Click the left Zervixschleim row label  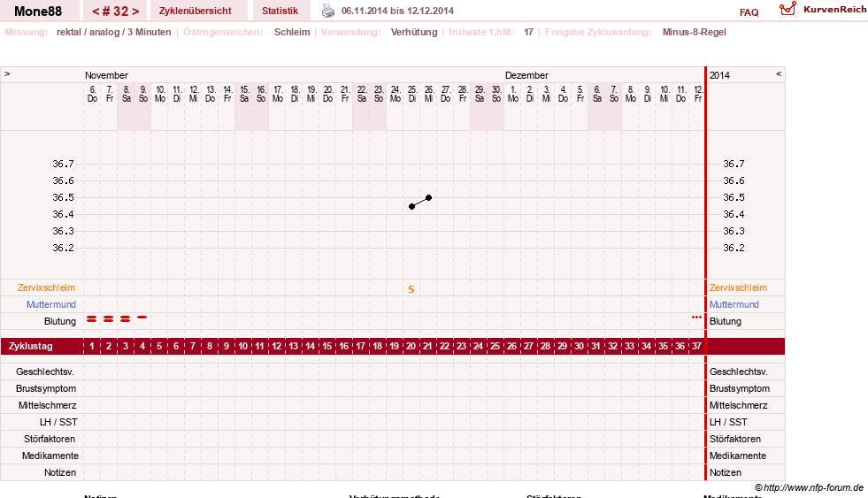(47, 287)
